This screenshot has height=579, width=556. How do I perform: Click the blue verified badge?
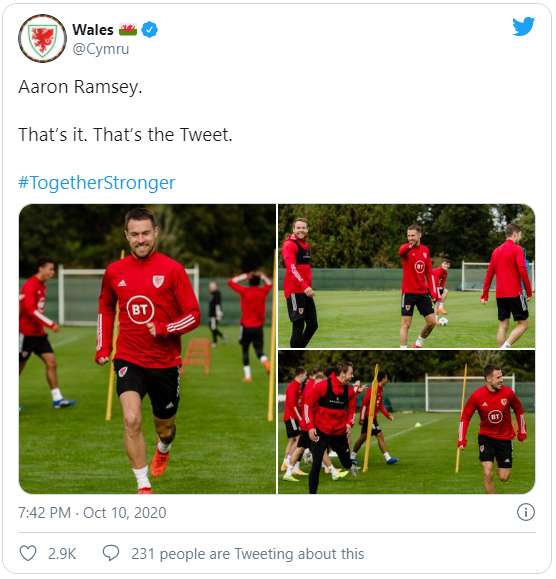(x=150, y=30)
